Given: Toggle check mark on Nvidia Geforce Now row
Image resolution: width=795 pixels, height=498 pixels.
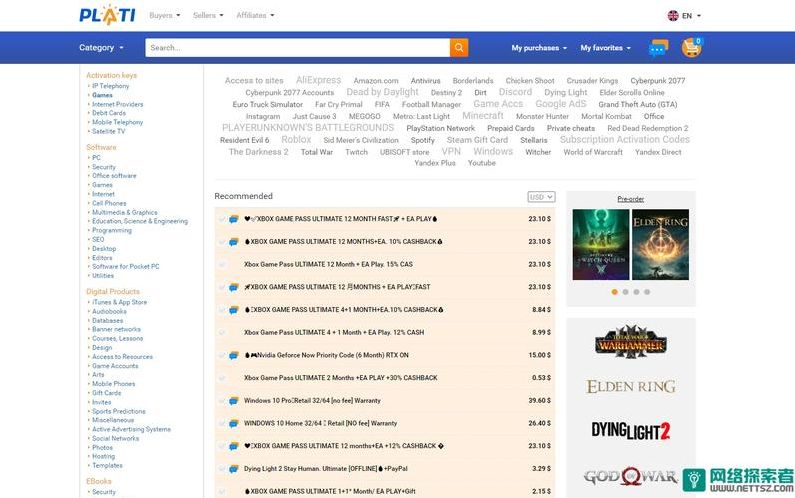Looking at the screenshot, I should (x=222, y=355).
